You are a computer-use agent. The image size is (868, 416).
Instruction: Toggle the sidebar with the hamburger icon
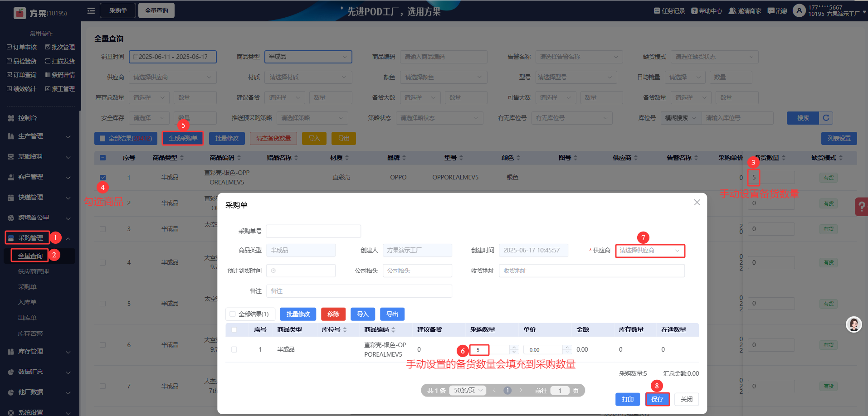point(91,11)
